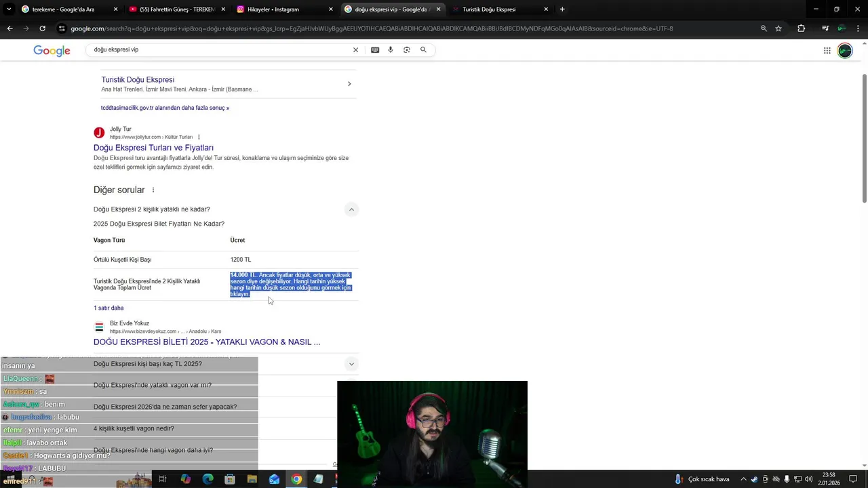Open microphone icon in system tray
This screenshot has width=868, height=488.
pos(787,479)
